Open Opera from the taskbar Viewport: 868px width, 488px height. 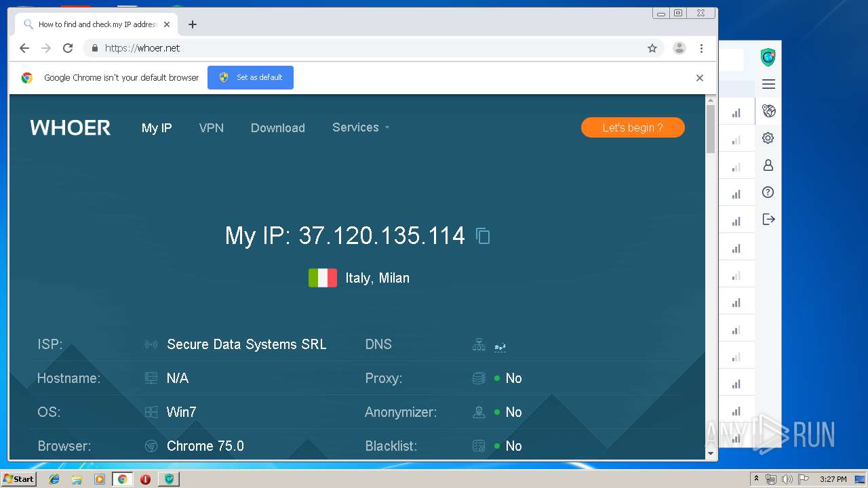[145, 479]
